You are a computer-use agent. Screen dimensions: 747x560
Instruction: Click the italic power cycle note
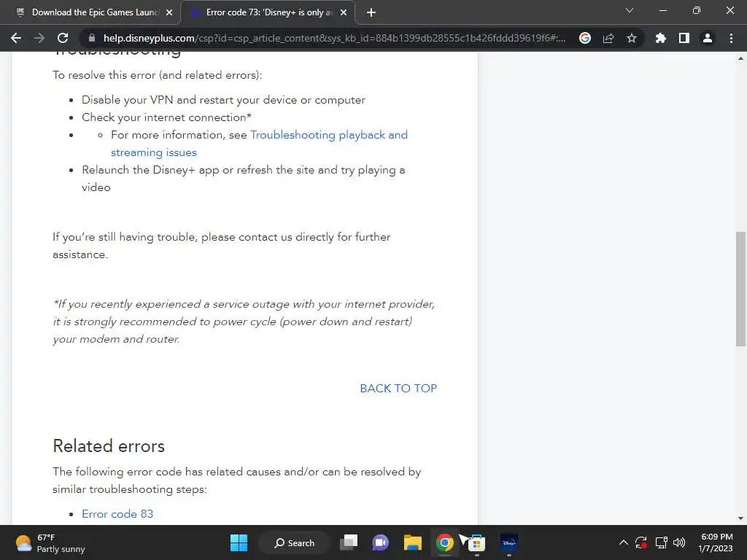(244, 322)
